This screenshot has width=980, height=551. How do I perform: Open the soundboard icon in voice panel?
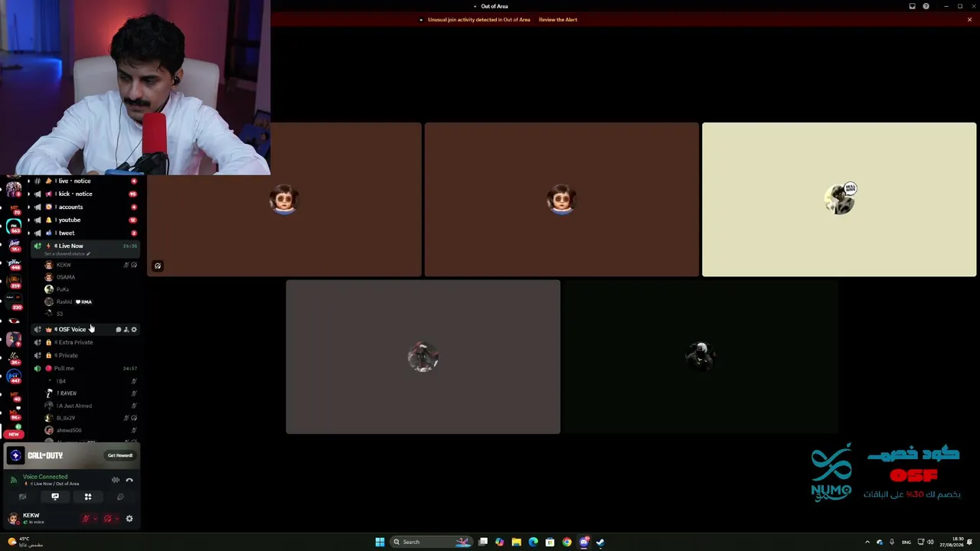pos(120,497)
